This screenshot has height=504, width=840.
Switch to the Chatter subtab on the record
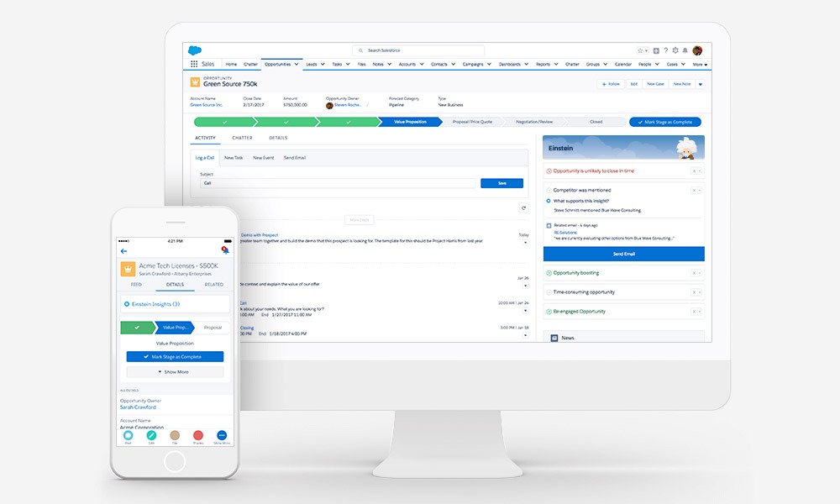point(242,138)
